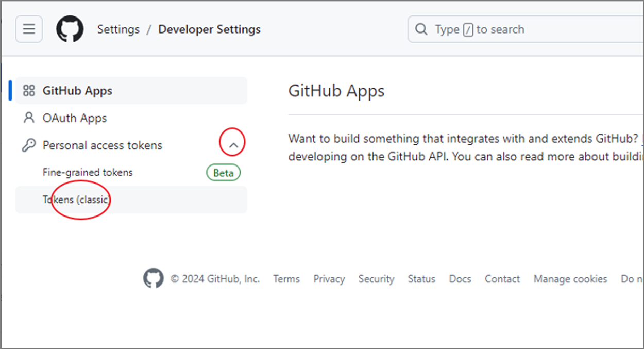Open Fine-grained tokens

(88, 172)
